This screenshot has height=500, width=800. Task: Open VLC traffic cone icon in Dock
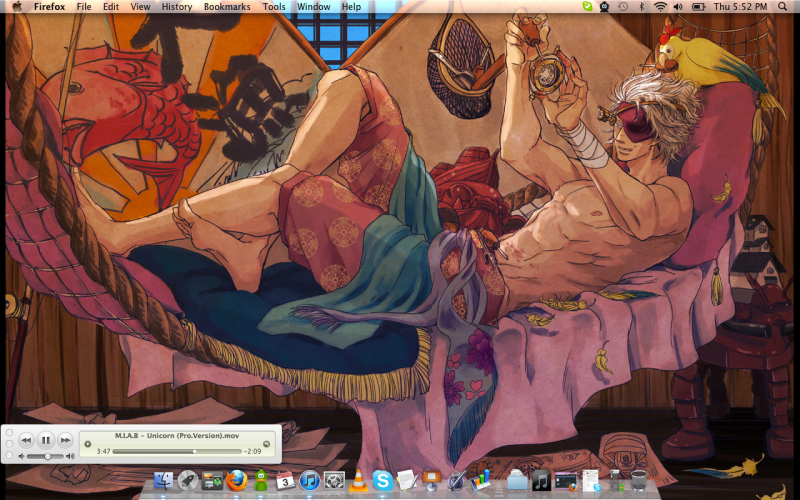pyautogui.click(x=358, y=481)
